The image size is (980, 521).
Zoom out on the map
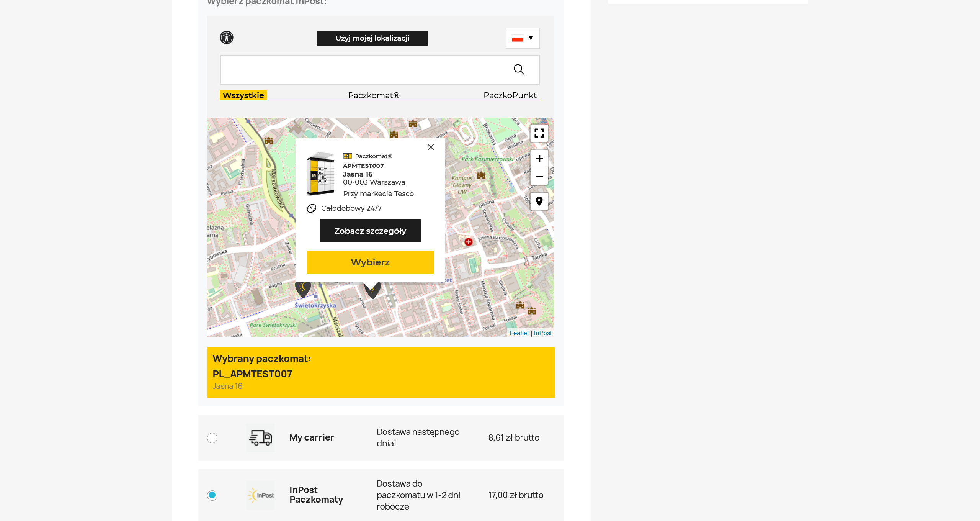(x=539, y=177)
